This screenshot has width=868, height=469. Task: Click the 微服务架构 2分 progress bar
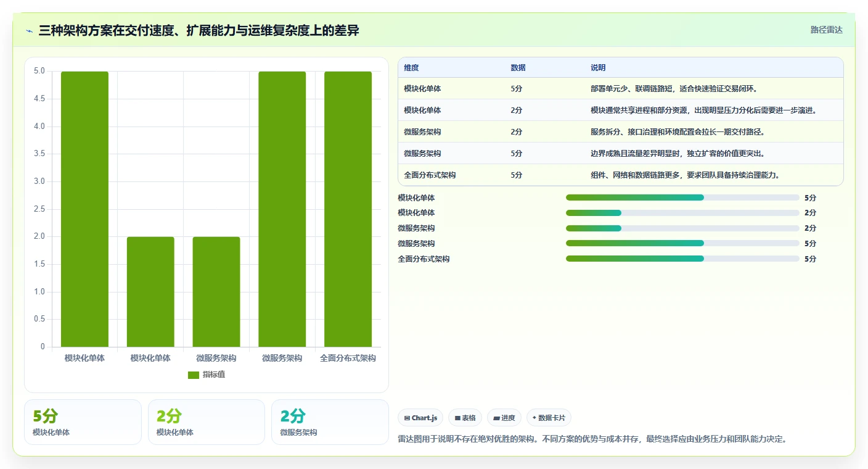pyautogui.click(x=682, y=228)
